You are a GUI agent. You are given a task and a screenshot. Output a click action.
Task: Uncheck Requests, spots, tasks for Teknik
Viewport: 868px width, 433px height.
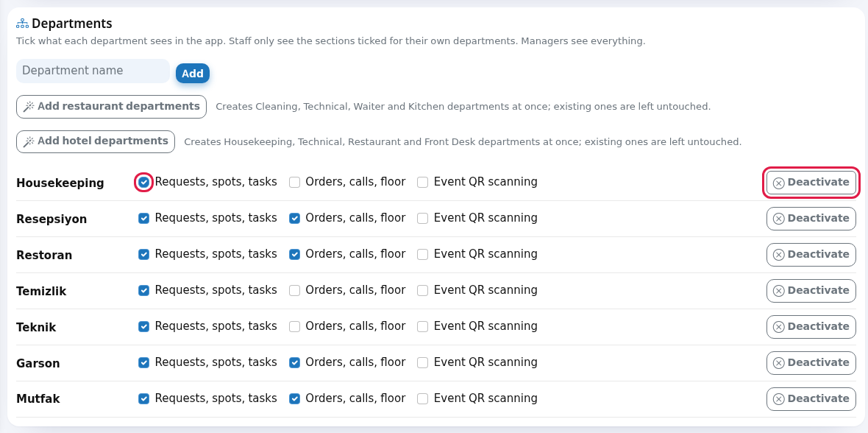coord(143,326)
